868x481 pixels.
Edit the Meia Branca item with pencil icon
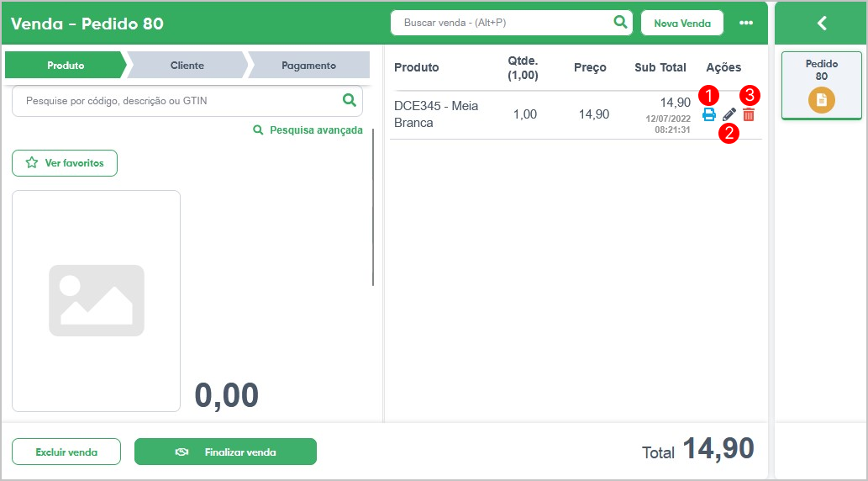pos(729,114)
